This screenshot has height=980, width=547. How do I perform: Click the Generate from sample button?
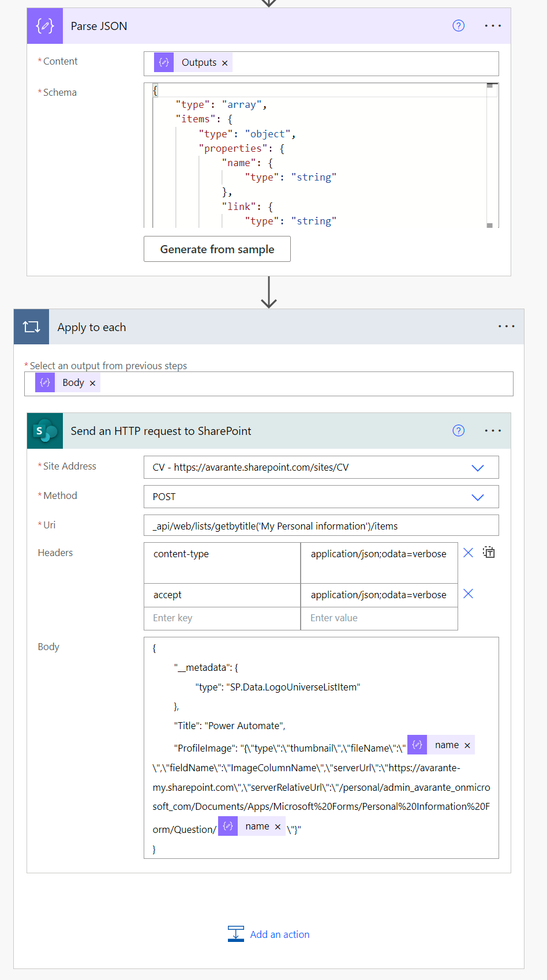point(217,249)
